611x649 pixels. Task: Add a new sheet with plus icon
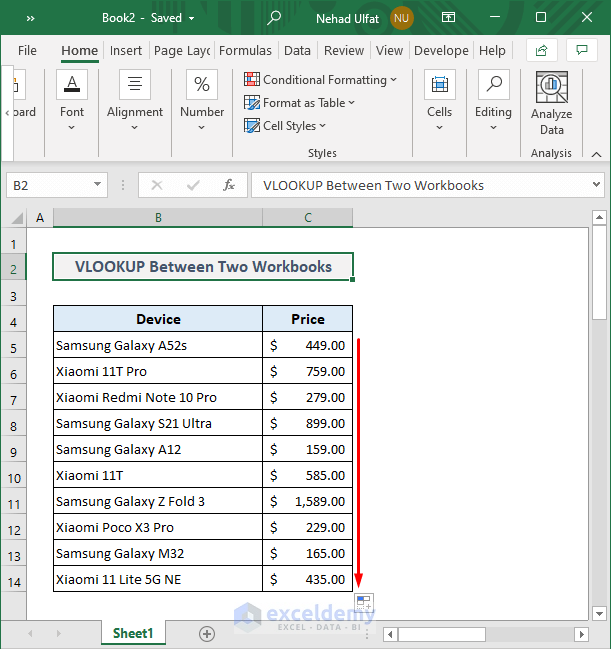(x=207, y=633)
